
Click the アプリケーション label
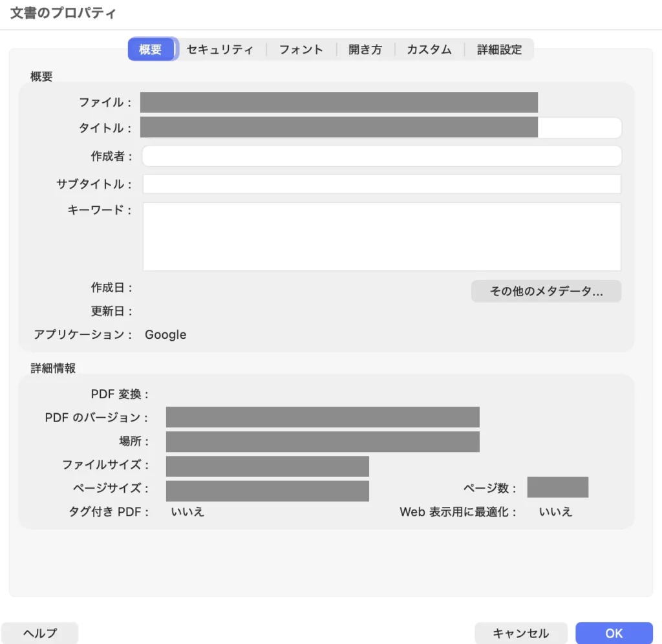tap(83, 334)
